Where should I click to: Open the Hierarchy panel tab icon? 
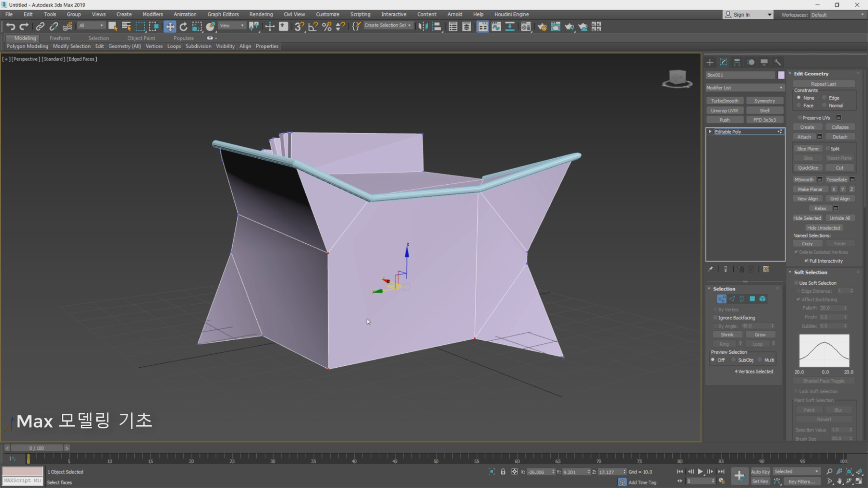(x=737, y=62)
